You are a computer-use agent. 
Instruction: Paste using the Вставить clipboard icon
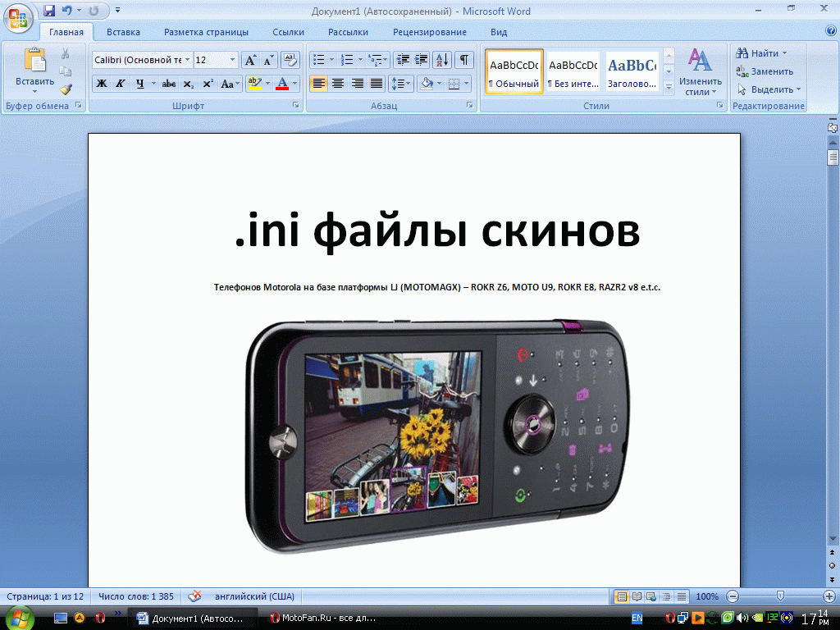pyautogui.click(x=34, y=60)
